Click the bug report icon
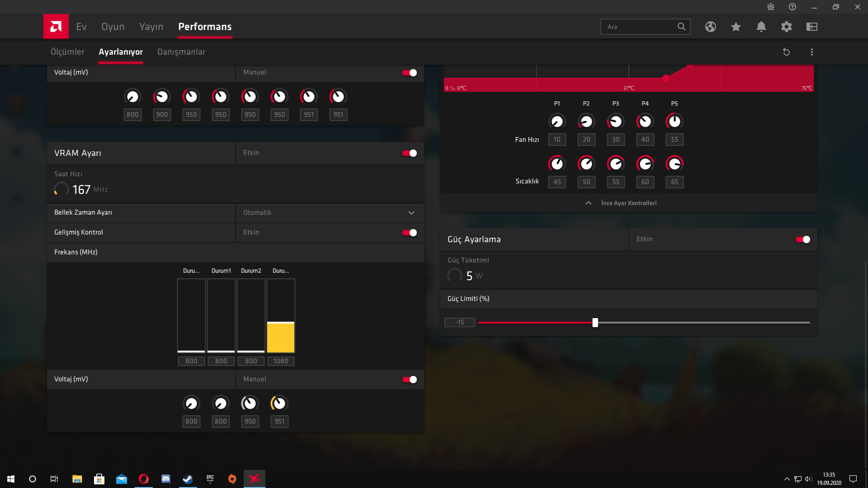This screenshot has height=488, width=868. coord(771,7)
